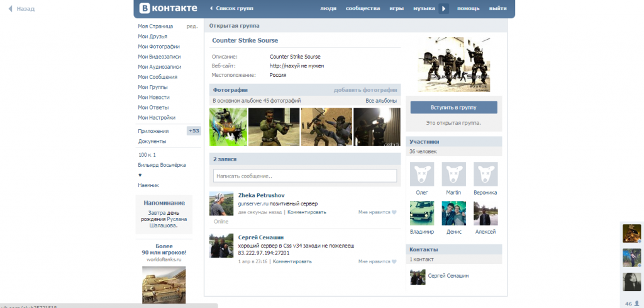Viewport: 644px width, 308px height.
Task: Like Zheka Petrushov's post with heart icon
Action: [394, 212]
